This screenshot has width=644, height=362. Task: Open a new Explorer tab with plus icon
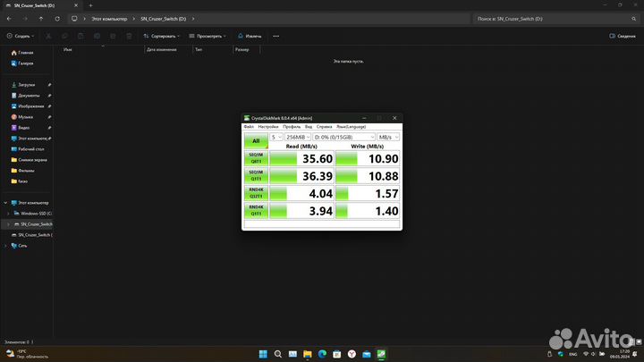tap(90, 4)
